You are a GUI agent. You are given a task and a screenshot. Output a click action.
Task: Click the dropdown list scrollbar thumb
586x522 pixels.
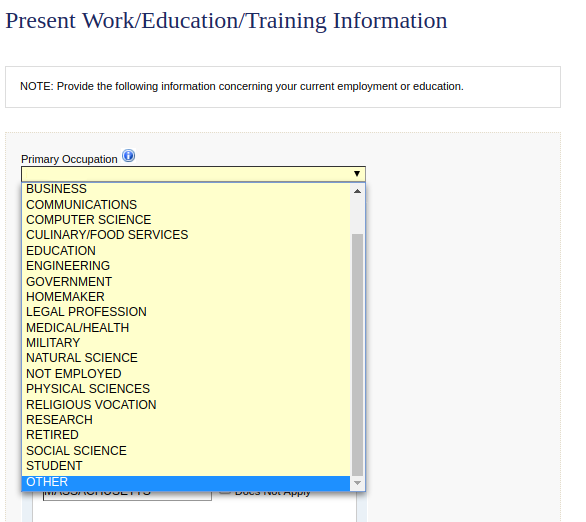tap(358, 355)
